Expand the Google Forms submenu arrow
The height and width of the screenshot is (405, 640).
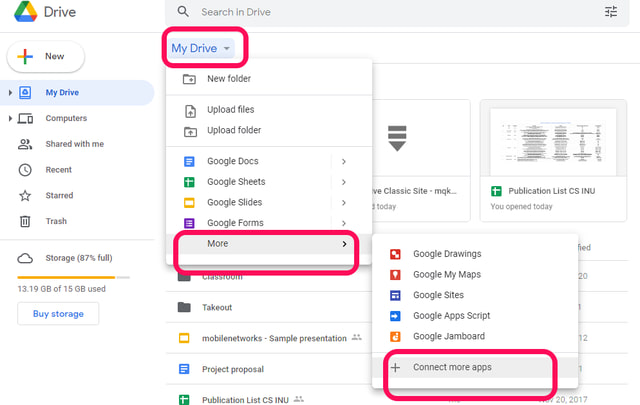coord(344,223)
